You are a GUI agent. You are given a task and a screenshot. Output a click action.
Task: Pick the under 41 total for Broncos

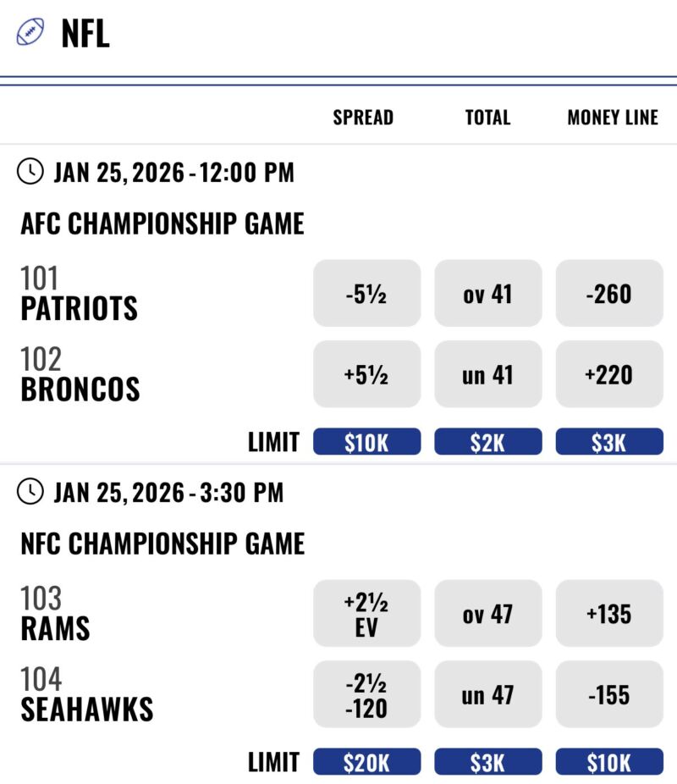point(487,373)
